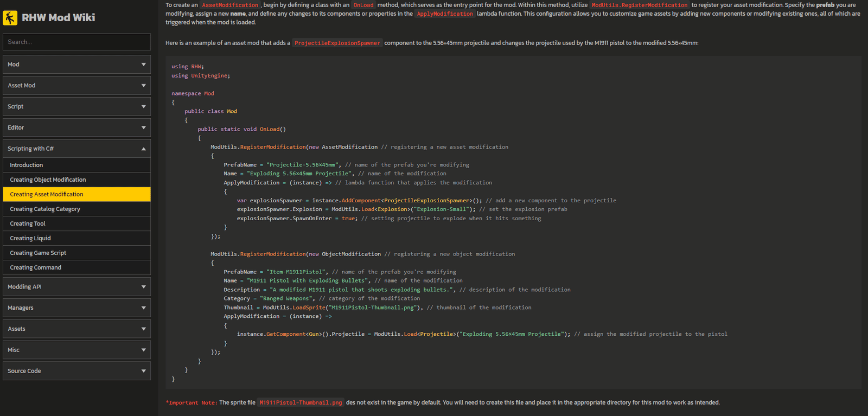The image size is (868, 416).
Task: Expand the Managers section arrow
Action: tap(144, 308)
